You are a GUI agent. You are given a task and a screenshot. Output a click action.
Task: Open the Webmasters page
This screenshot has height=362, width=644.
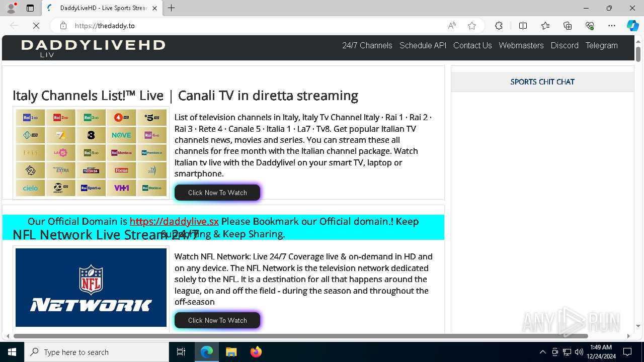[x=521, y=45]
